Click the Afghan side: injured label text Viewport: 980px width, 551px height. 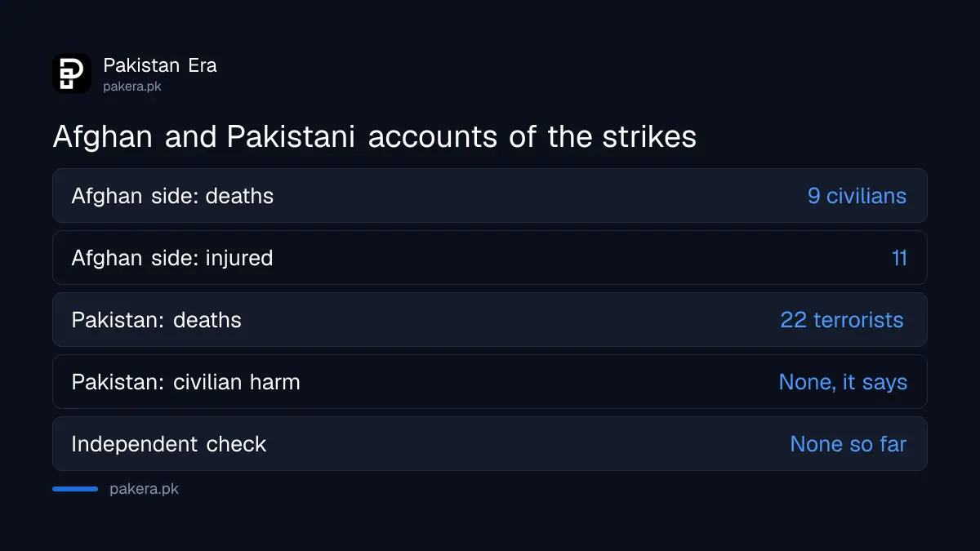pyautogui.click(x=172, y=258)
